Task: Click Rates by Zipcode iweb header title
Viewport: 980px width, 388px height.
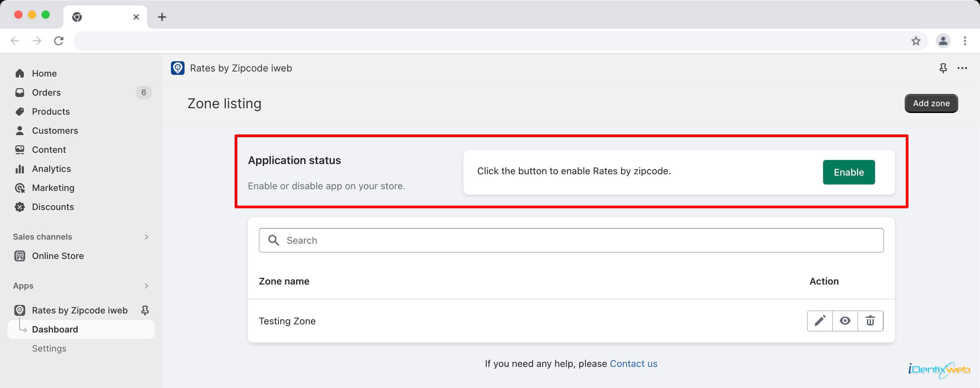Action: [241, 68]
